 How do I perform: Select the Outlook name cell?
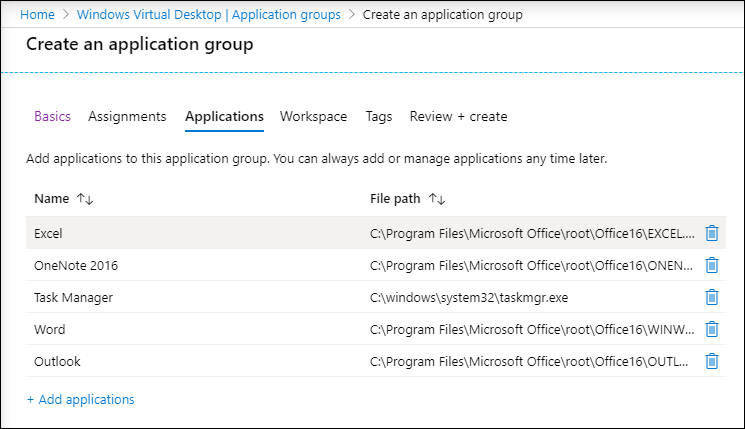(x=57, y=361)
